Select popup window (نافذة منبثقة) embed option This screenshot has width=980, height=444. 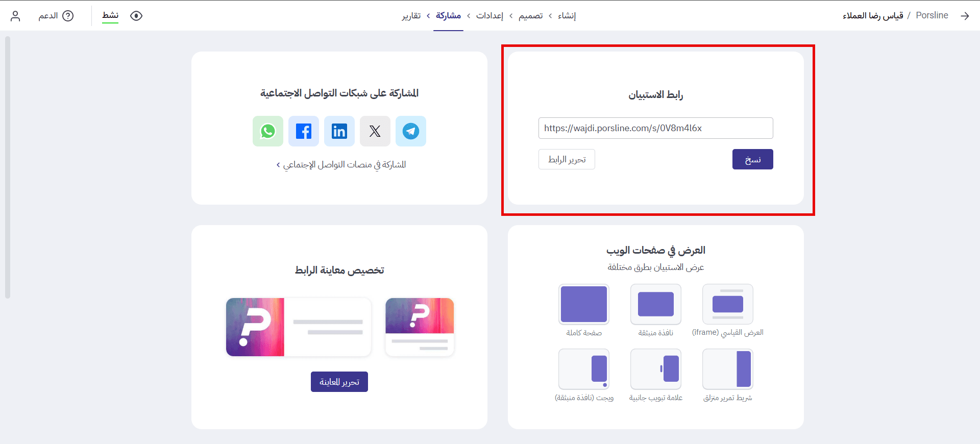(656, 304)
